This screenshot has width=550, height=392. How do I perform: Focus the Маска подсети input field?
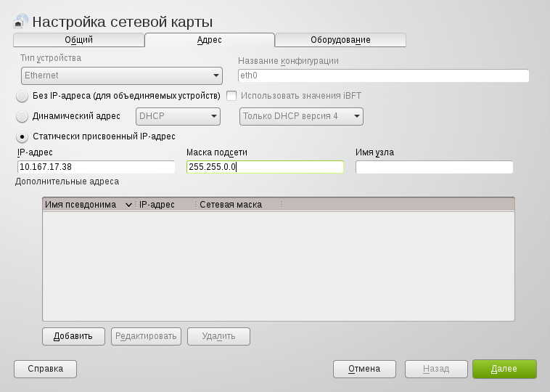(264, 167)
